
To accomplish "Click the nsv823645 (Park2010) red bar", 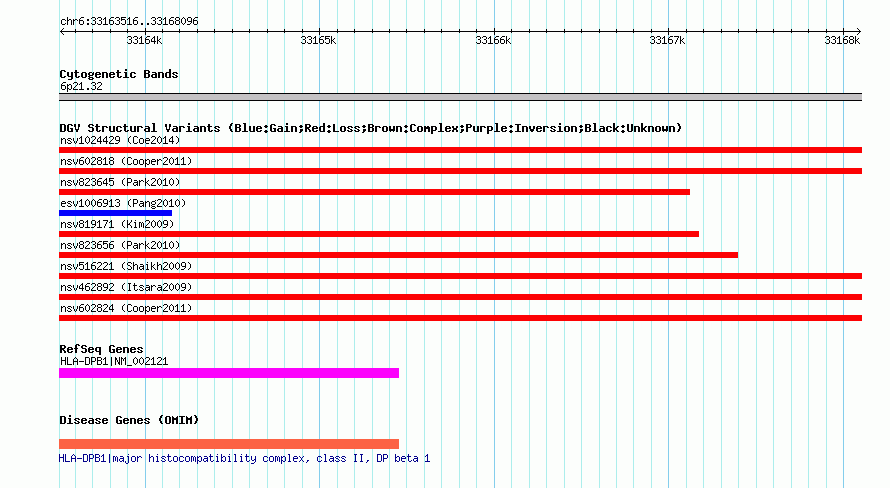I will pos(375,192).
